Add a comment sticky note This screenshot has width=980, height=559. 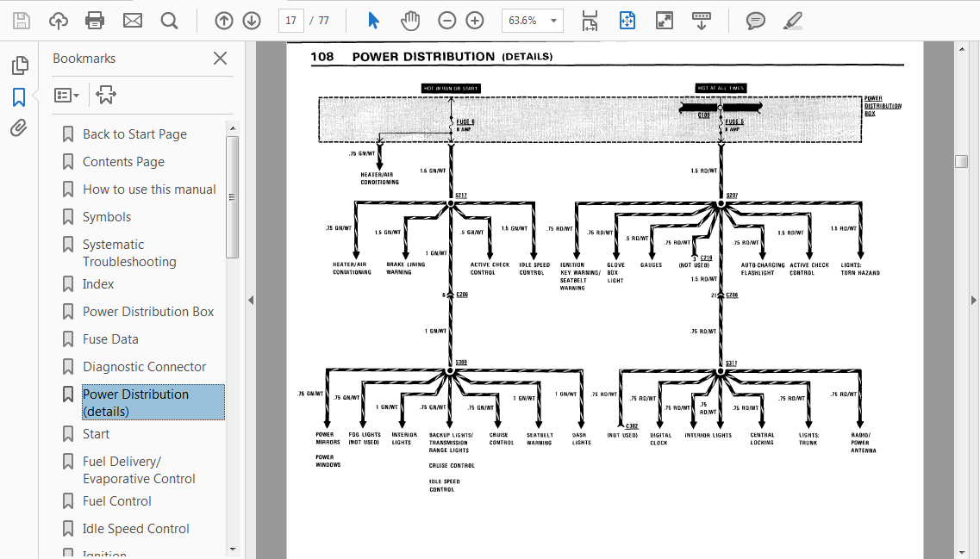point(756,21)
